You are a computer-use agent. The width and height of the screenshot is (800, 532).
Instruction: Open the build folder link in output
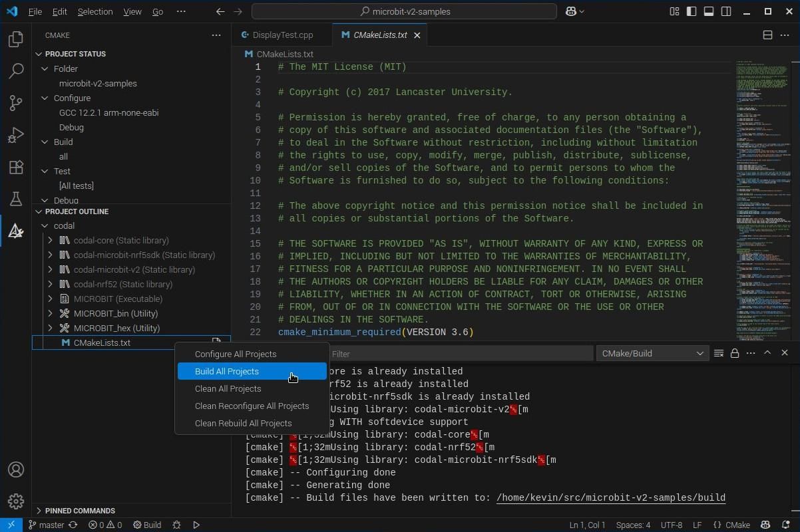[610, 497]
